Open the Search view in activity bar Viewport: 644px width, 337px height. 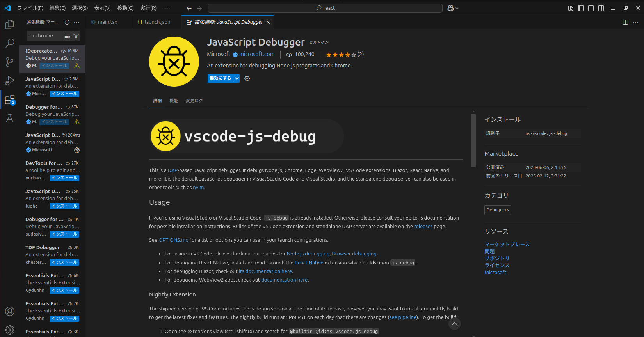10,43
